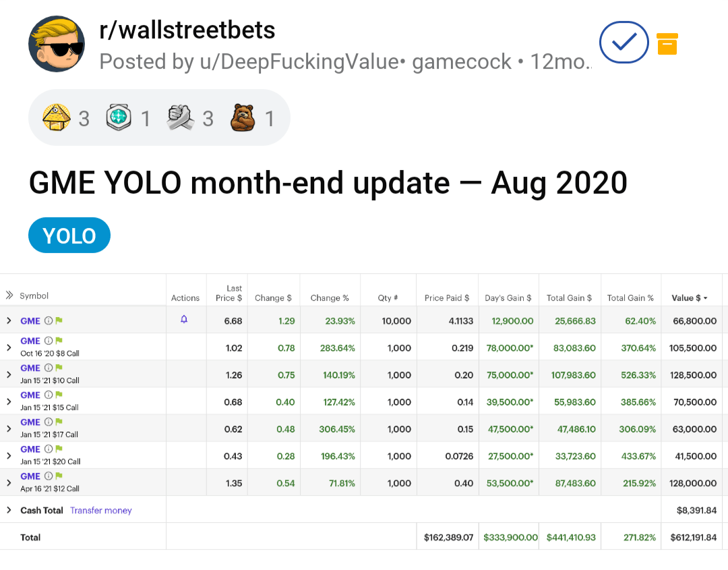Open the Transfer money link
728x570 pixels.
click(100, 510)
